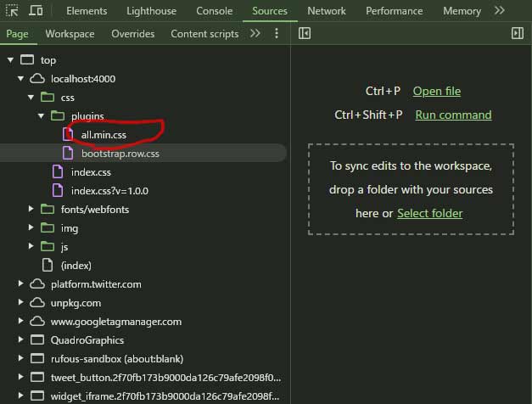This screenshot has height=404, width=532.
Task: Click the Open file link
Action: tap(436, 91)
